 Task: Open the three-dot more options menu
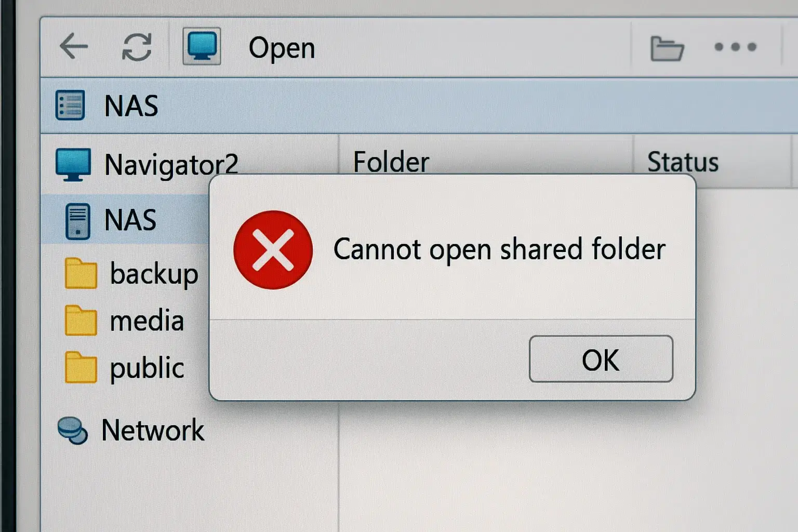point(735,47)
